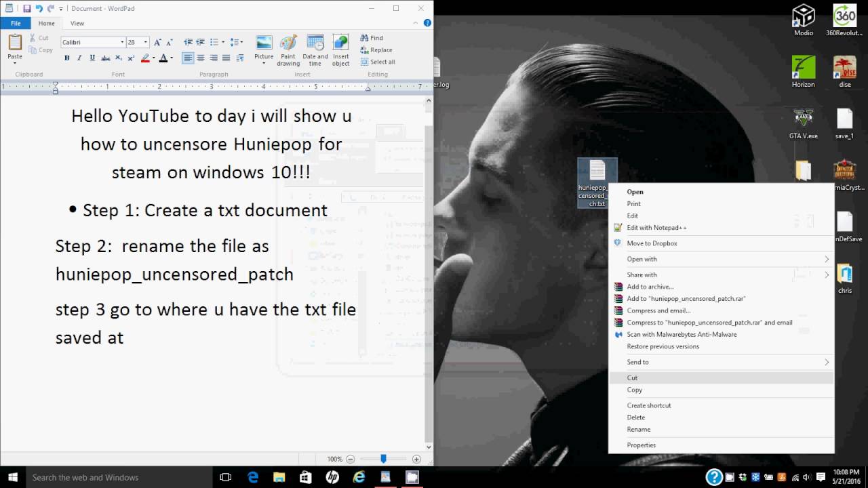Open the Modio desktop icon
The width and height of the screenshot is (868, 488).
pyautogui.click(x=804, y=20)
